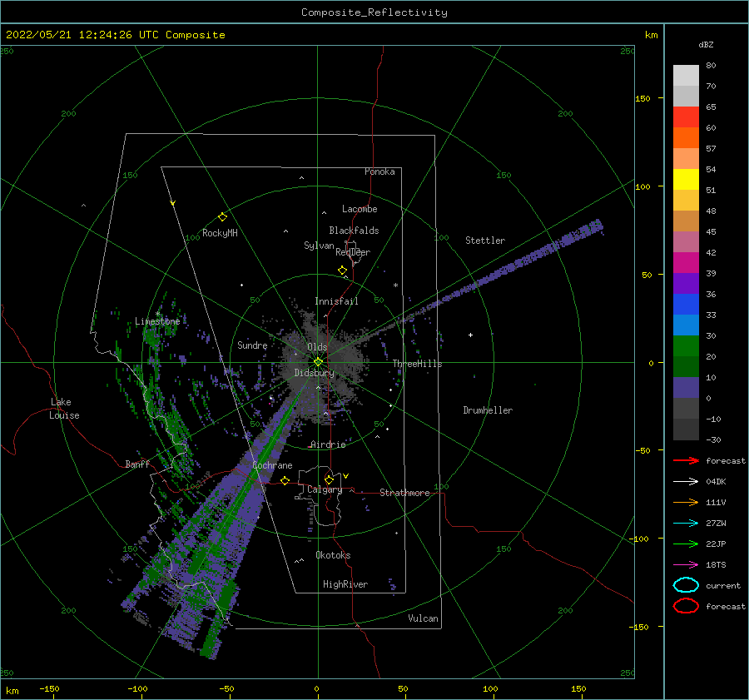Click the 'current' legend text
The height and width of the screenshot is (700, 749).
[723, 585]
